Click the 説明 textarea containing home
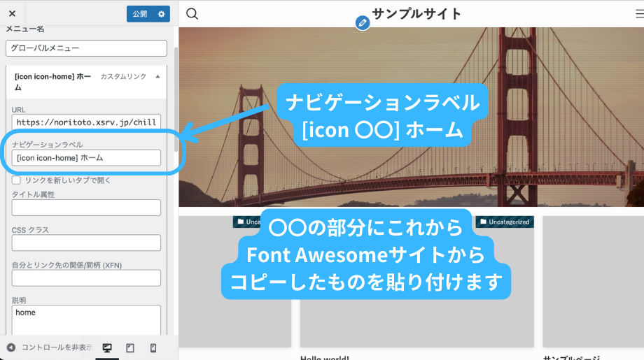Viewport: 644px width, 360px height. tap(86, 320)
